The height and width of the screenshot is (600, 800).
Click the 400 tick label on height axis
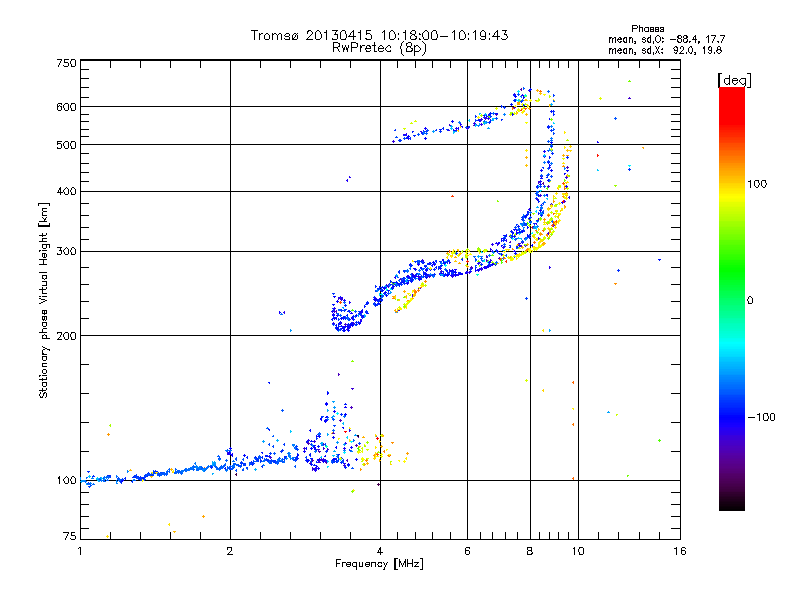(66, 191)
